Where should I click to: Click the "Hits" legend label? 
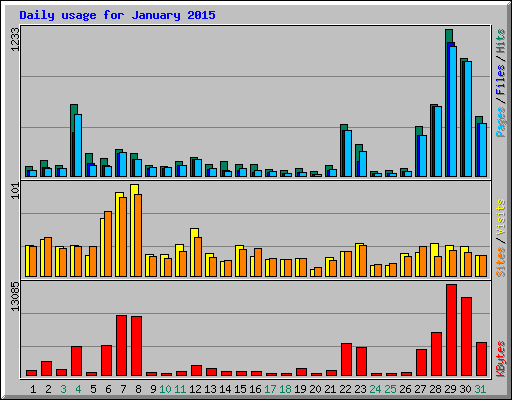[x=500, y=41]
